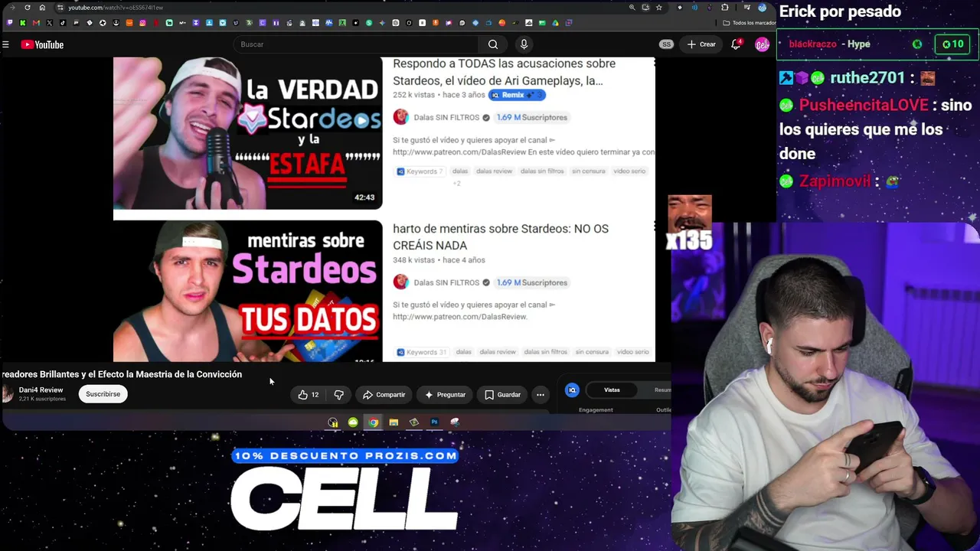Click the 'sin censura' tag on second video
The image size is (980, 551).
tap(592, 352)
